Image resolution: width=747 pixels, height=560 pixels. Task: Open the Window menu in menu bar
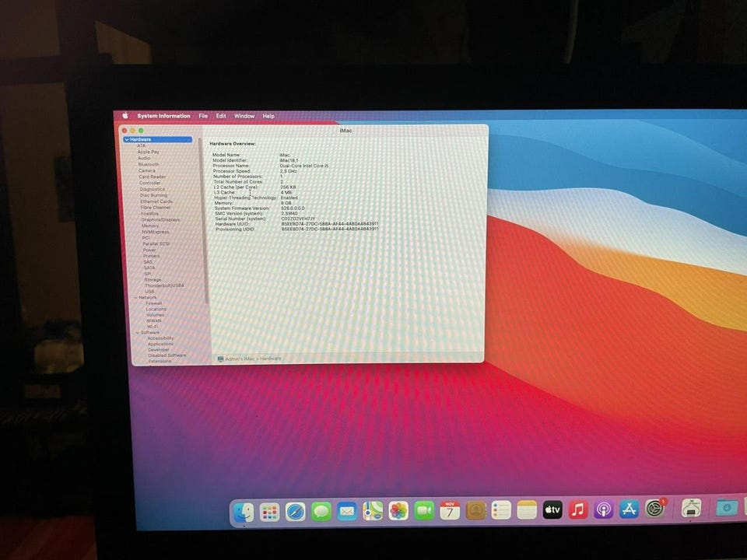(x=244, y=116)
